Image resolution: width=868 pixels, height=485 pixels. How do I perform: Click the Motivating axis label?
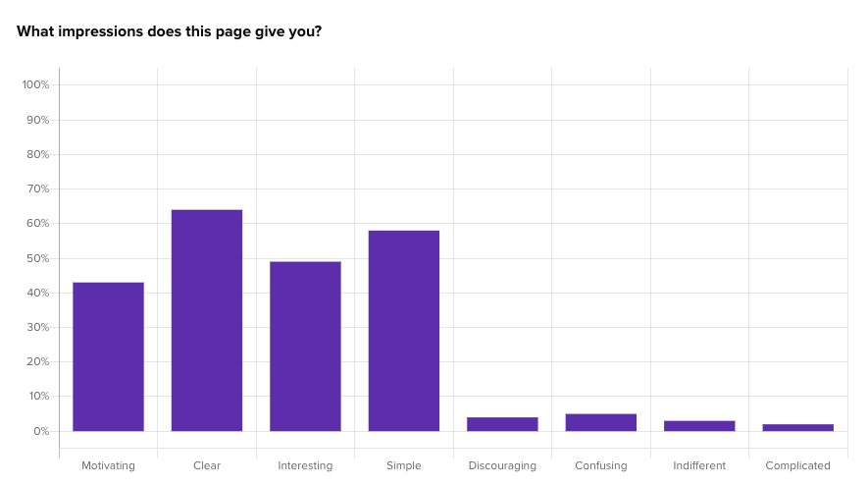[109, 465]
